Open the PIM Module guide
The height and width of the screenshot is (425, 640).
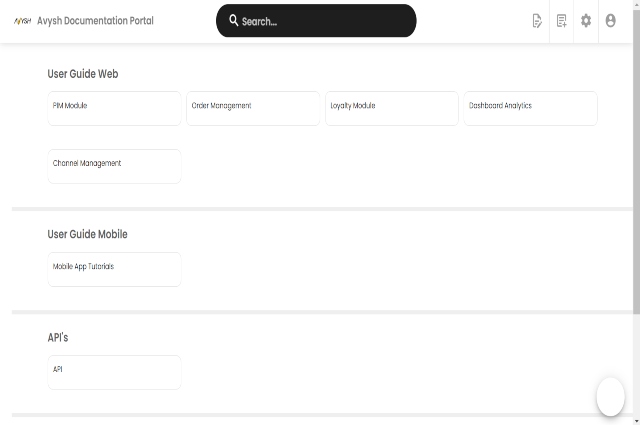114,108
